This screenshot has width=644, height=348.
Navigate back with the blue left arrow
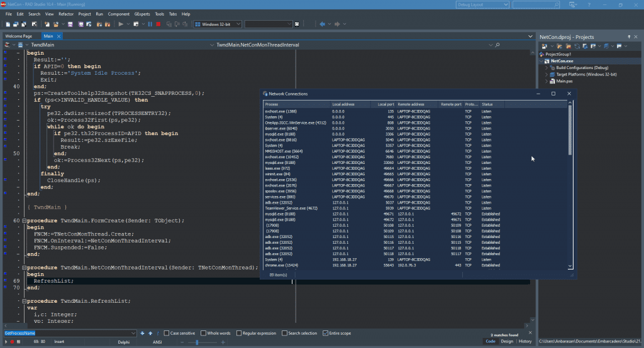[323, 24]
